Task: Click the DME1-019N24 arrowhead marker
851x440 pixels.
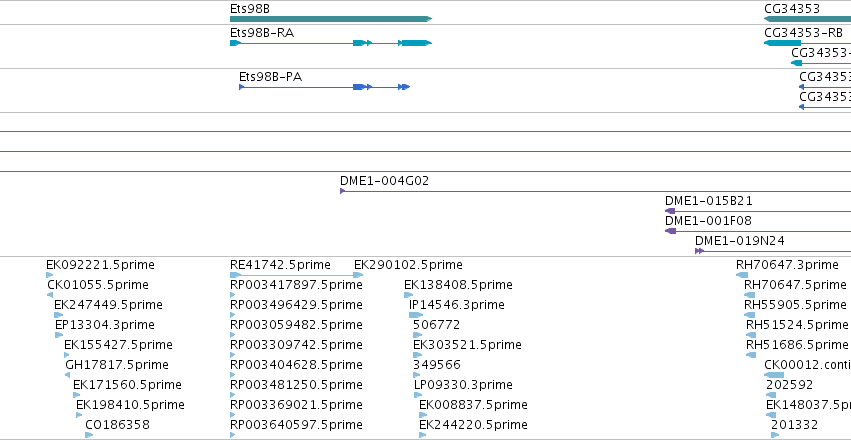Action: pos(700,251)
